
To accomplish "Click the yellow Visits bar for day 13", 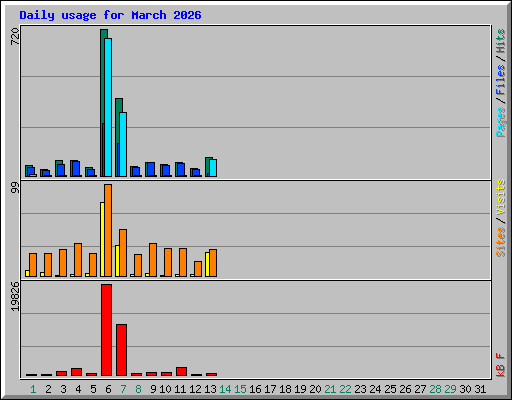I will [x=207, y=265].
